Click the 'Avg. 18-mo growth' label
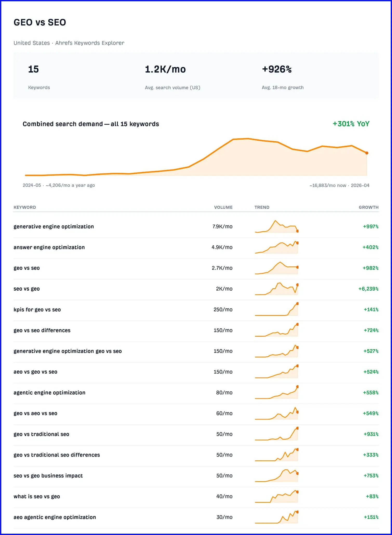Image resolution: width=392 pixels, height=535 pixels. (x=283, y=88)
